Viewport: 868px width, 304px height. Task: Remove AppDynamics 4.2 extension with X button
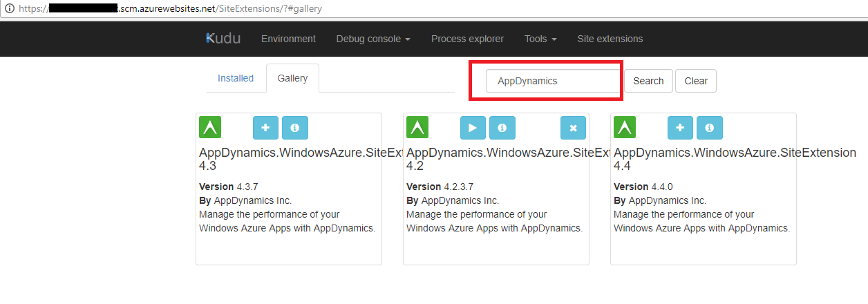coord(573,128)
